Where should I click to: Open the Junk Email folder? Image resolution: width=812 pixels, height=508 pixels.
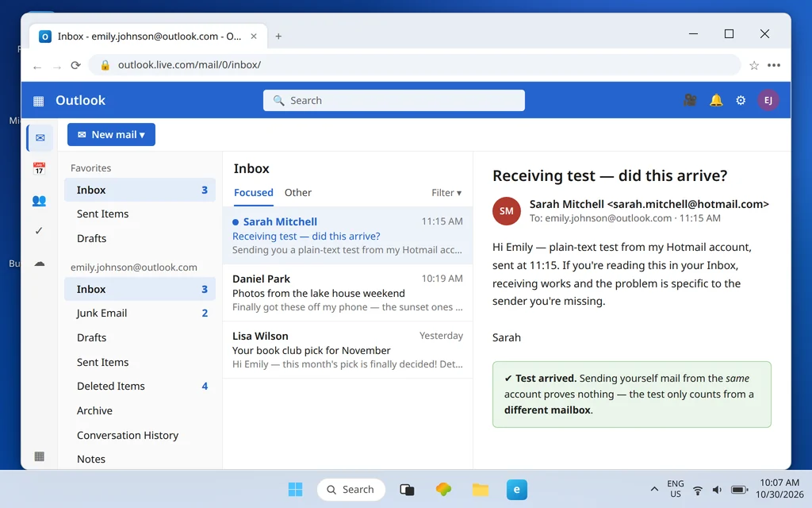point(140,313)
